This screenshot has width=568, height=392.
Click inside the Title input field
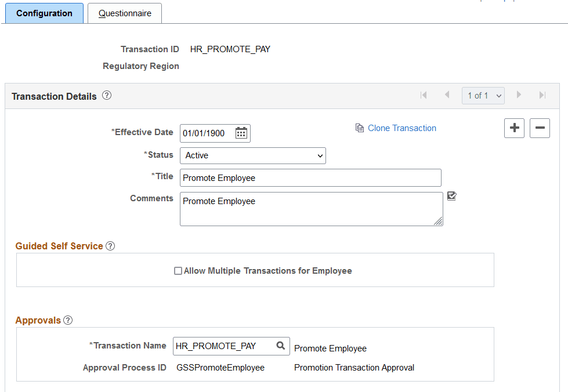[310, 177]
